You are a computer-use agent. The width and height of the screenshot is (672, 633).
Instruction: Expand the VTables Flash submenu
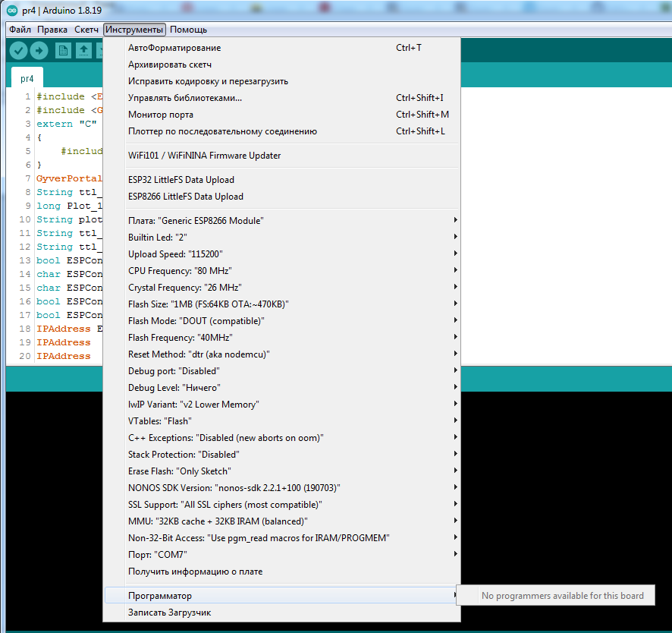(281, 421)
